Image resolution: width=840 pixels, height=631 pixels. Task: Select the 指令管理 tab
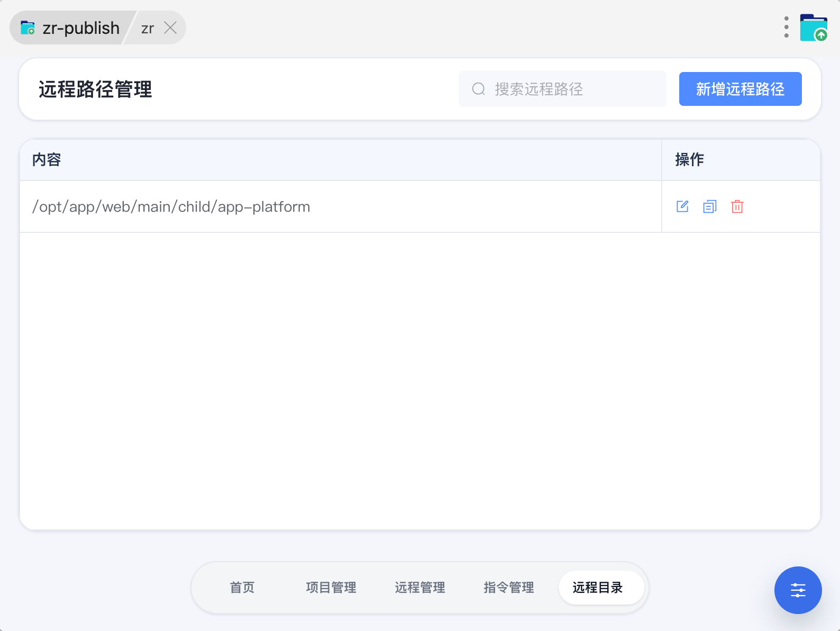tap(509, 588)
